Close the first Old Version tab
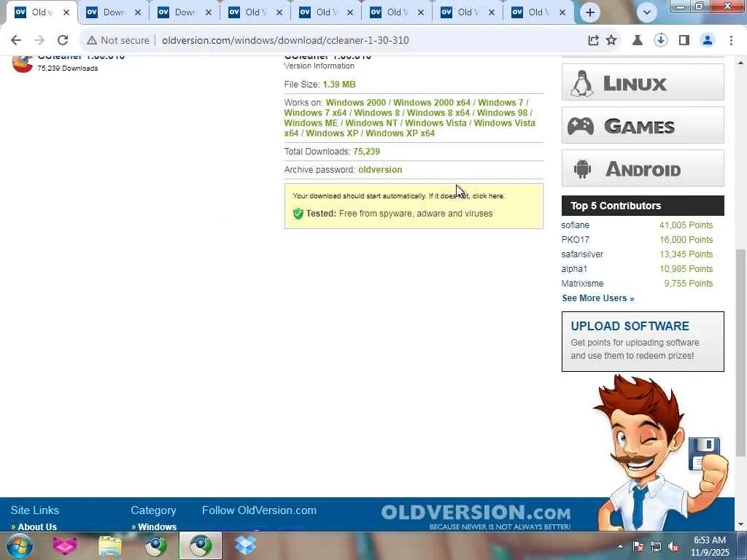The width and height of the screenshot is (747, 560). click(66, 12)
